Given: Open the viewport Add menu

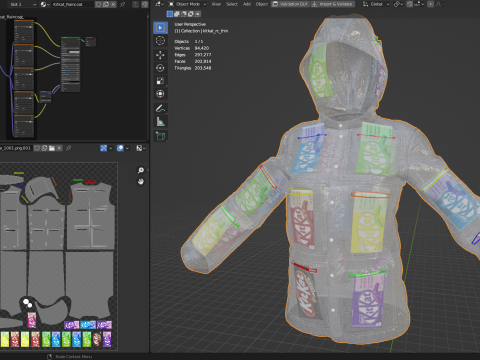Looking at the screenshot, I should [247, 4].
